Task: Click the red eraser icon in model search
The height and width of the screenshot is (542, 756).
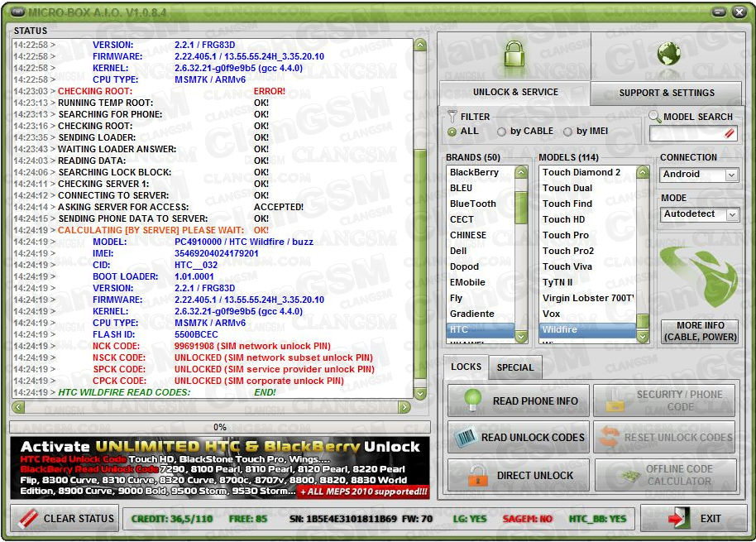Action: 729,133
